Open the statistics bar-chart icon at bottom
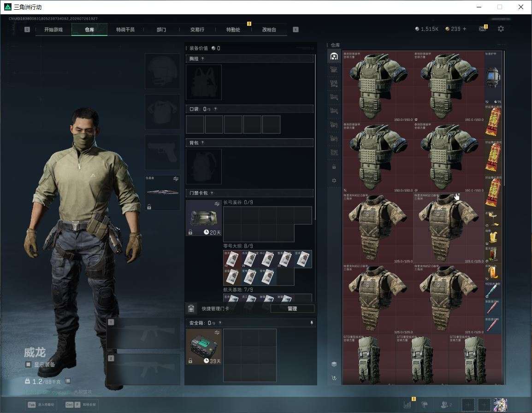Image resolution: width=532 pixels, height=413 pixels. tap(407, 405)
